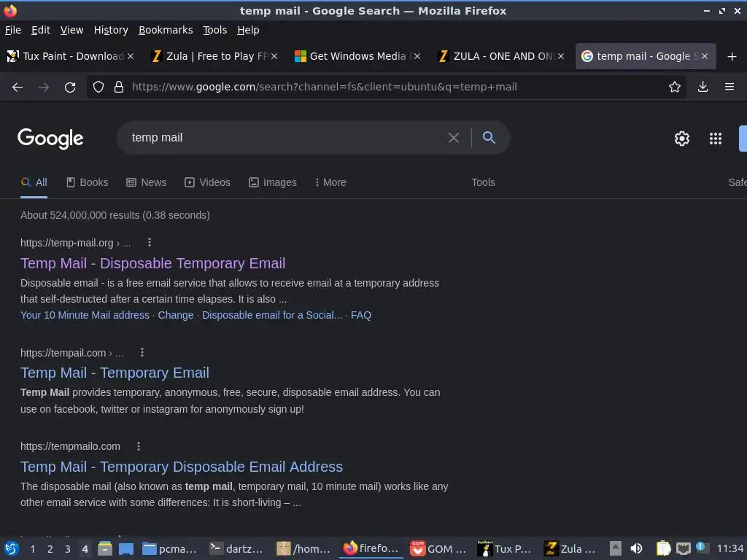Filter results by Books
This screenshot has width=747, height=560.
[x=88, y=182]
